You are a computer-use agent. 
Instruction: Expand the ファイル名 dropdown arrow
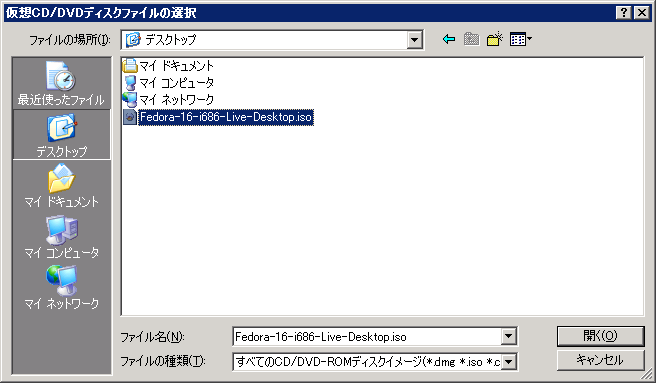click(x=508, y=336)
